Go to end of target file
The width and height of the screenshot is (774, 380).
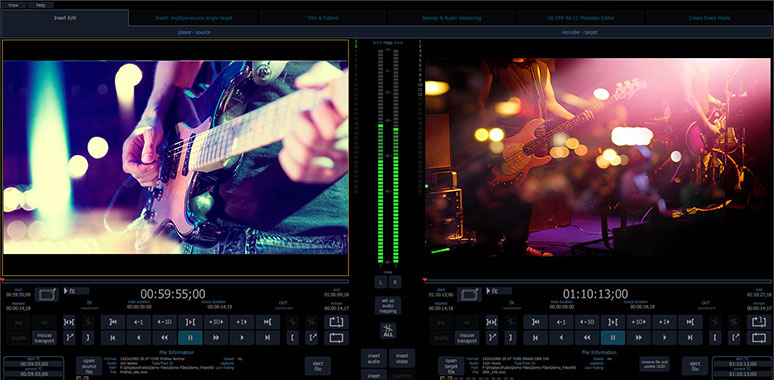690,338
